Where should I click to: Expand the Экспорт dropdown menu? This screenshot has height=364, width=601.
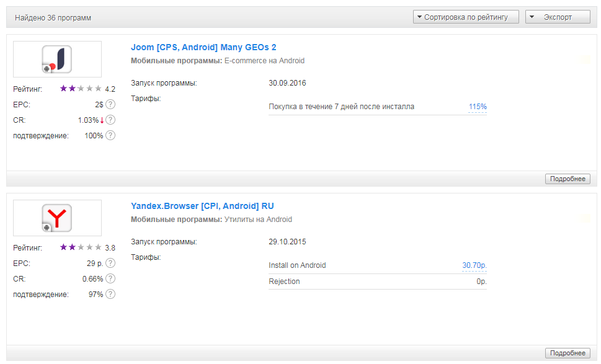tap(557, 17)
